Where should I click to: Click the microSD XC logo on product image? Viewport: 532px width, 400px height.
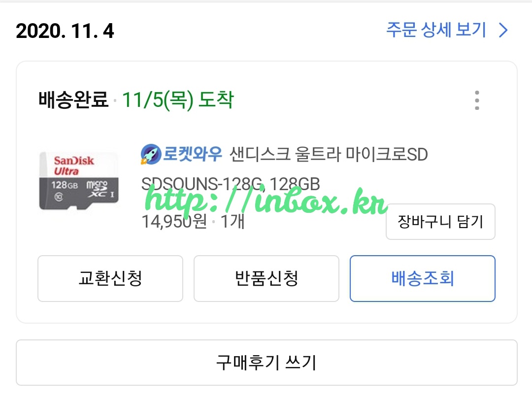[100, 190]
